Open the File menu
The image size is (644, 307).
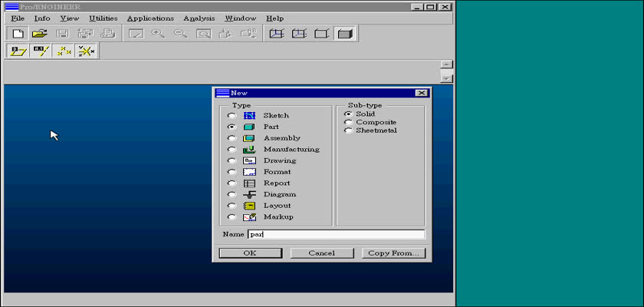[x=18, y=18]
